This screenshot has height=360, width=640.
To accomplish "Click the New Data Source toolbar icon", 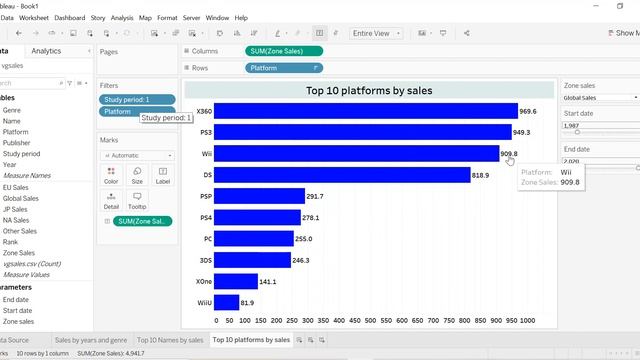I will (x=90, y=33).
